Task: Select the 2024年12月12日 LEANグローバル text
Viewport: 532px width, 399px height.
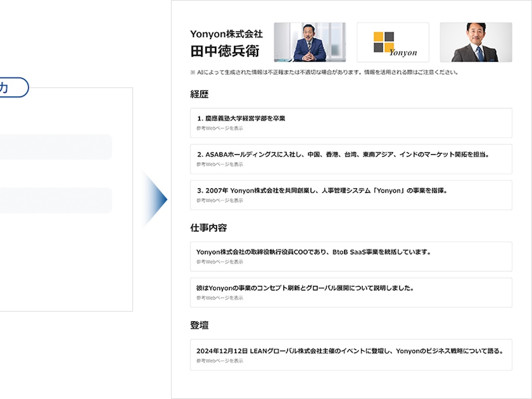Action: [350, 351]
